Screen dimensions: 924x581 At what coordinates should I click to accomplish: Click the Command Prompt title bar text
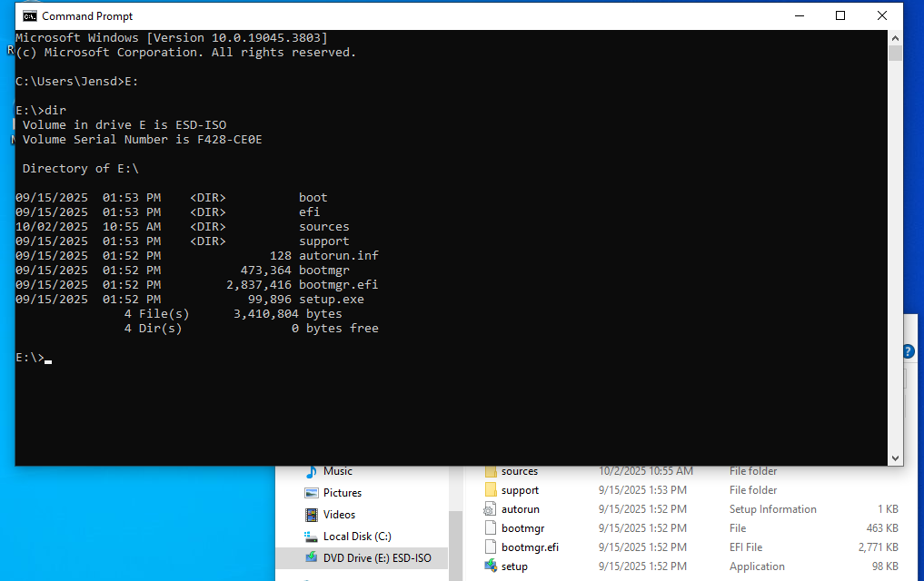(x=87, y=15)
